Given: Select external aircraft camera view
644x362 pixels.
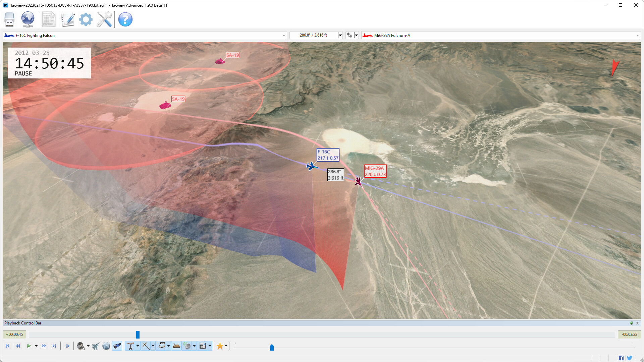Looking at the screenshot, I should pos(95,346).
